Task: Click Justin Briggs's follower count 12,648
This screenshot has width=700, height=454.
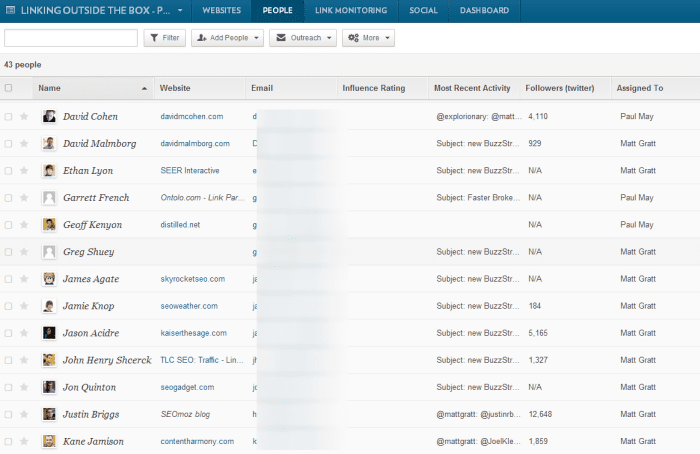Action: (540, 414)
